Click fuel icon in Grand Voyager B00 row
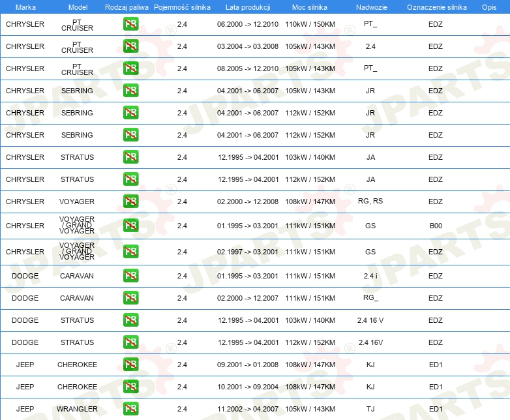Viewport: 510px width, 420px height. pyautogui.click(x=130, y=225)
